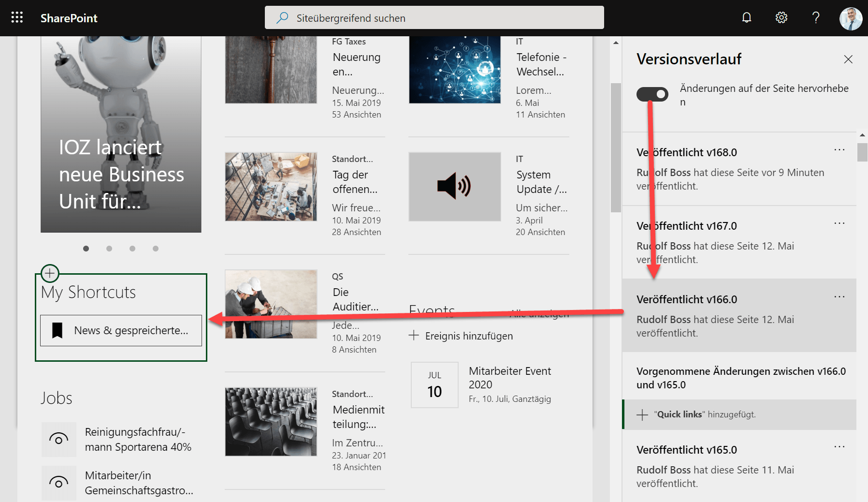Image resolution: width=868 pixels, height=502 pixels.
Task: Click the eye icon for Mitarbeiter/in Gemeinschaftsgastro job
Action: 59,483
